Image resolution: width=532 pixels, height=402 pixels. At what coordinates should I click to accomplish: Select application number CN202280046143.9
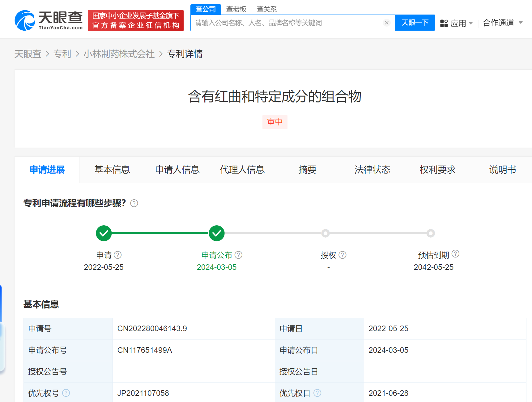152,329
